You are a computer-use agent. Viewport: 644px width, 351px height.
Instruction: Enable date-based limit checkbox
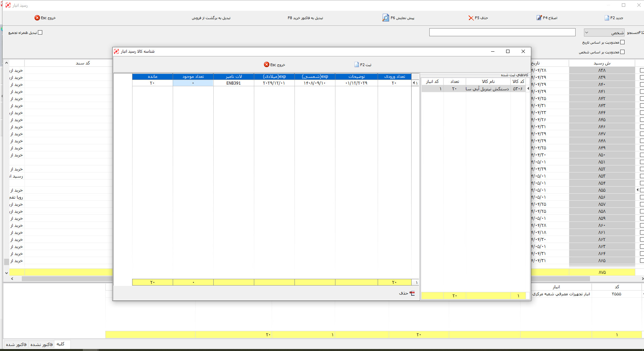click(x=623, y=42)
